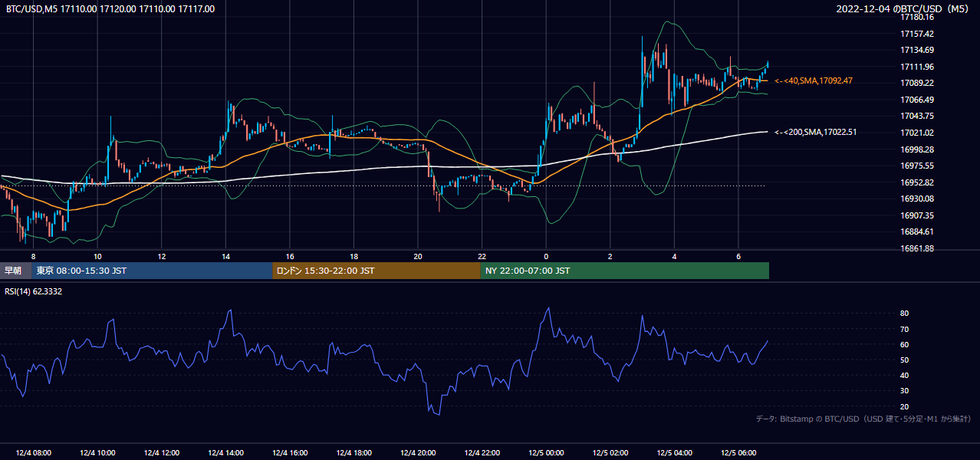Select the 17180.16 price axis label
The width and height of the screenshot is (980, 460).
tap(916, 17)
